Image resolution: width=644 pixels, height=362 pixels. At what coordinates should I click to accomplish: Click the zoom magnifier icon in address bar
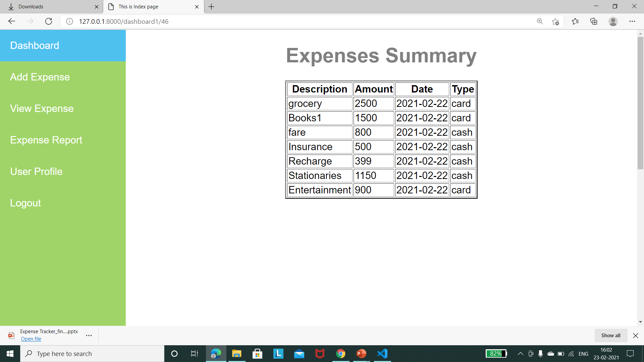[x=540, y=21]
